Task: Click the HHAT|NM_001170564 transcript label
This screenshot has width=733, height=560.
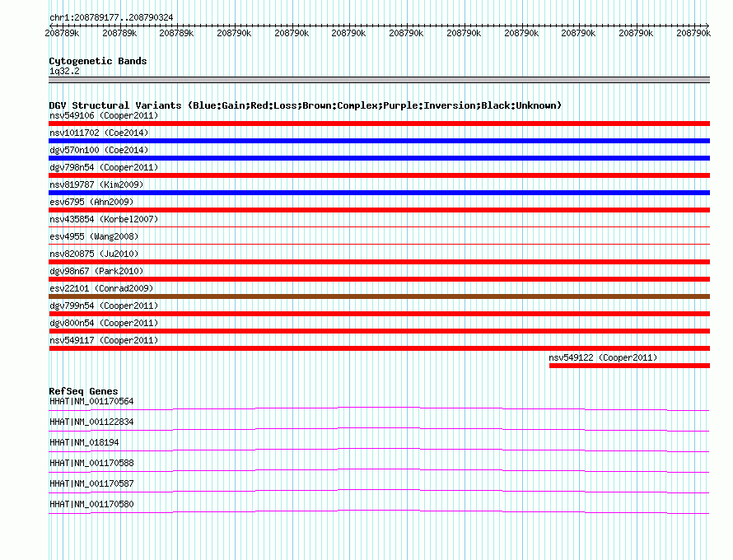Action: 91,402
